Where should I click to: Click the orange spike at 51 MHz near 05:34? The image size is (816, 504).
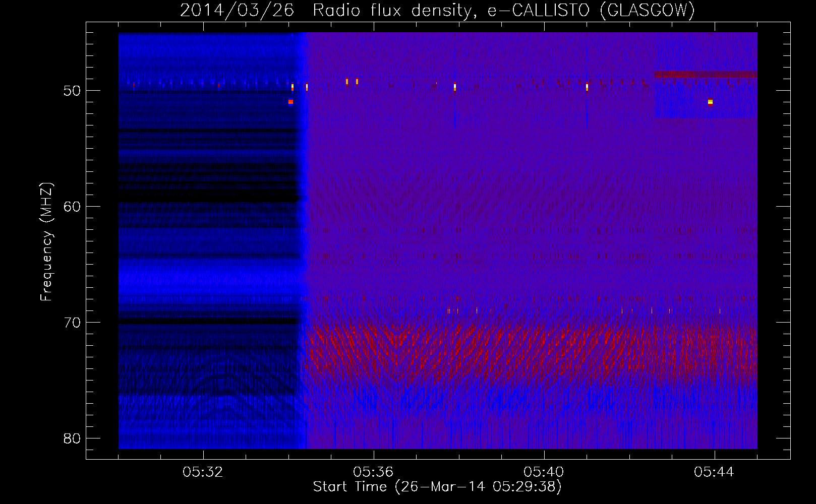pos(290,102)
